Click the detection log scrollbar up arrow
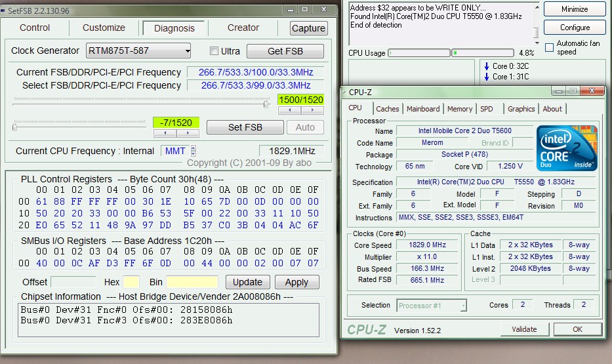Image resolution: width=612 pixels, height=364 pixels. click(x=537, y=7)
